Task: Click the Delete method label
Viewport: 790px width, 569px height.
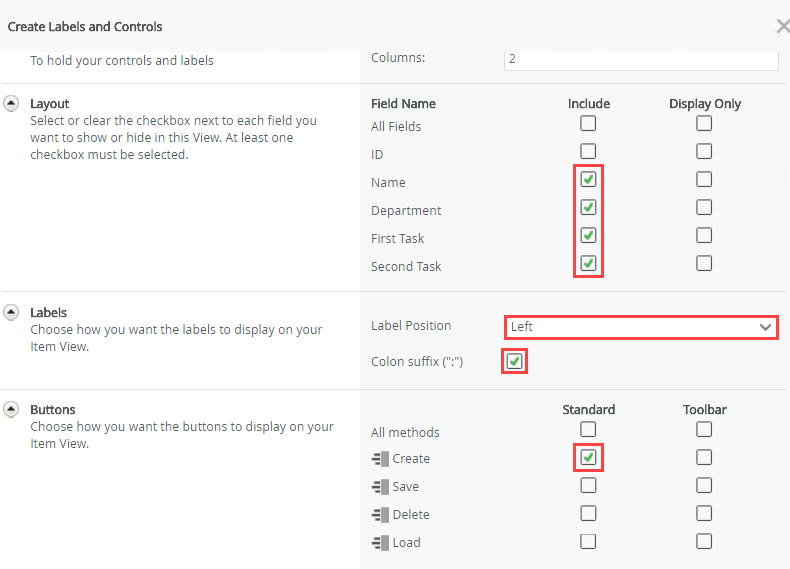Action: pos(411,515)
